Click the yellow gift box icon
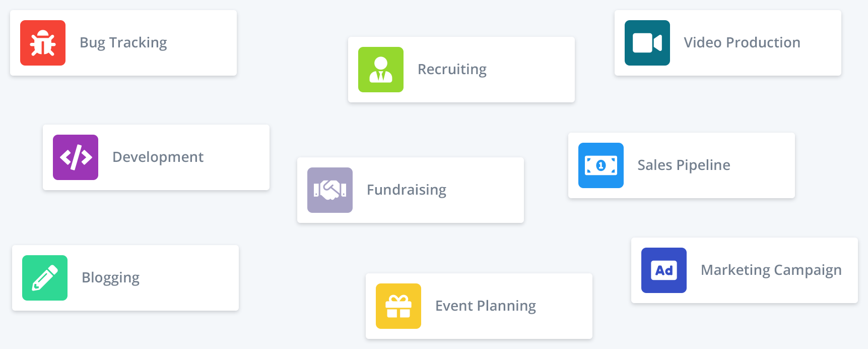The width and height of the screenshot is (868, 349). tap(398, 306)
